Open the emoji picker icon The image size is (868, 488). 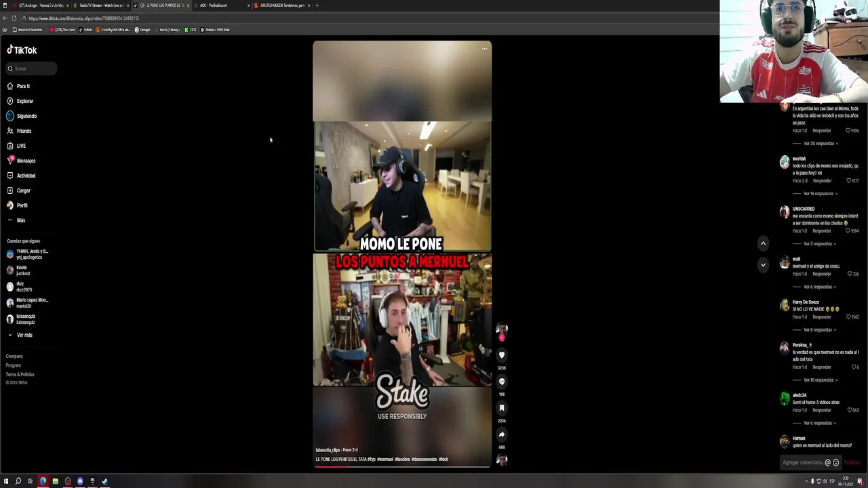(x=835, y=463)
